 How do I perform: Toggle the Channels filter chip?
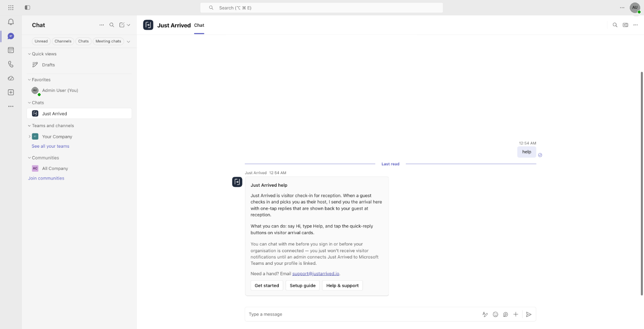pos(63,41)
